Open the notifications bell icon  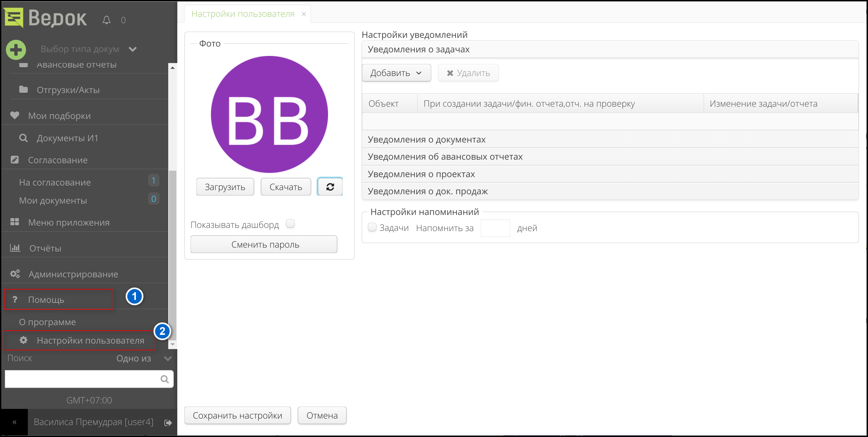tap(106, 19)
